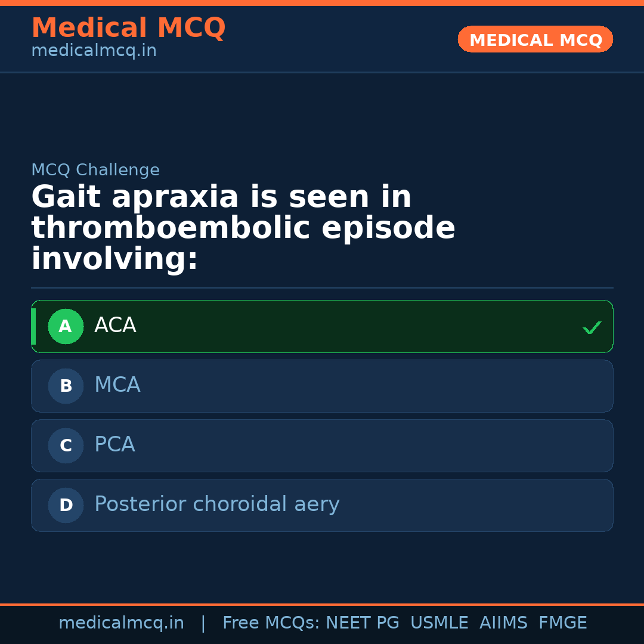The image size is (644, 644).
Task: Click the Gait apraxia question text
Action: [243, 228]
